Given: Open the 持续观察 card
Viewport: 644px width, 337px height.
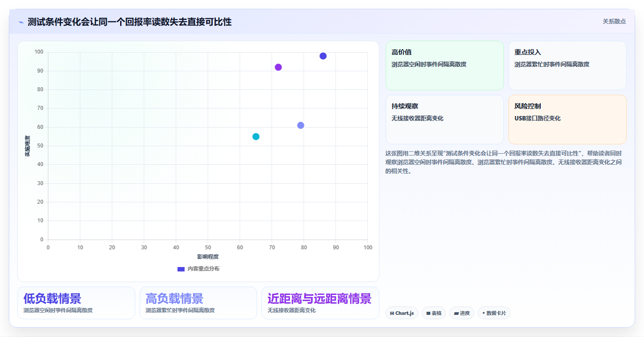Looking at the screenshot, I should [x=445, y=120].
